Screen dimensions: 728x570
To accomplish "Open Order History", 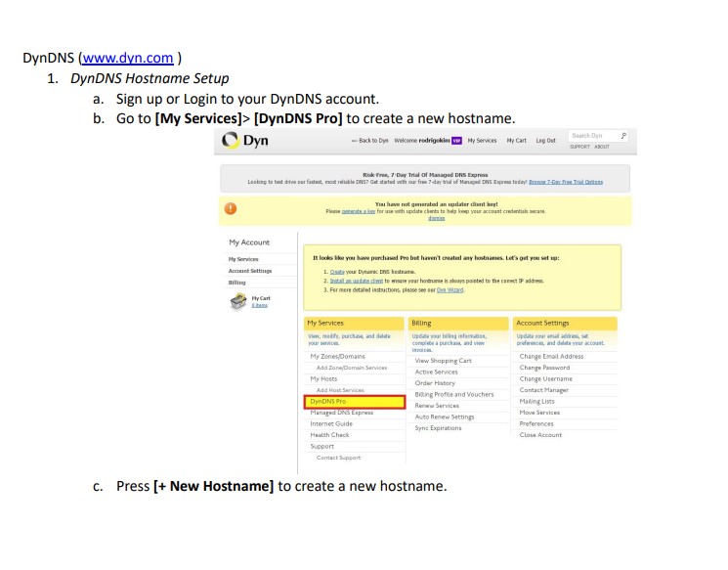I will [x=435, y=383].
